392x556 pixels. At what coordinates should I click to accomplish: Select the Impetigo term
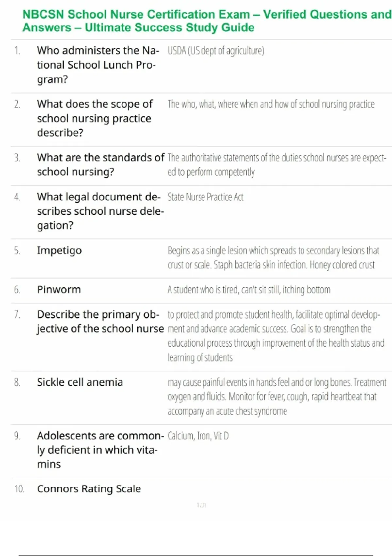pos(59,251)
